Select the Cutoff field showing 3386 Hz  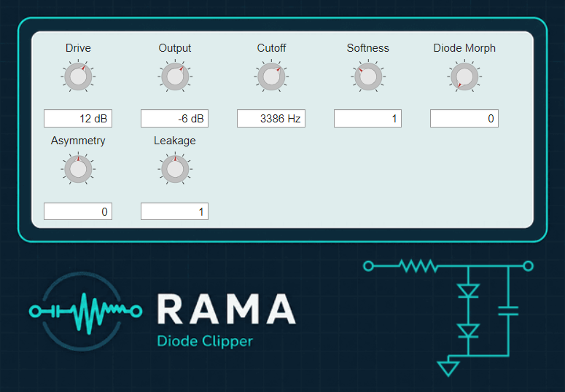pyautogui.click(x=271, y=119)
